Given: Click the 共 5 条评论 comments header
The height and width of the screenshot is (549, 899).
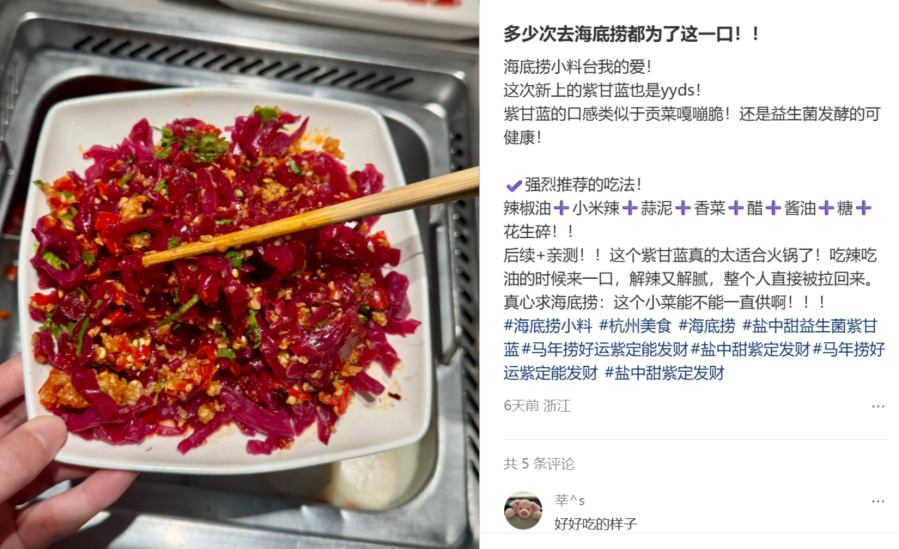Looking at the screenshot, I should click(539, 464).
